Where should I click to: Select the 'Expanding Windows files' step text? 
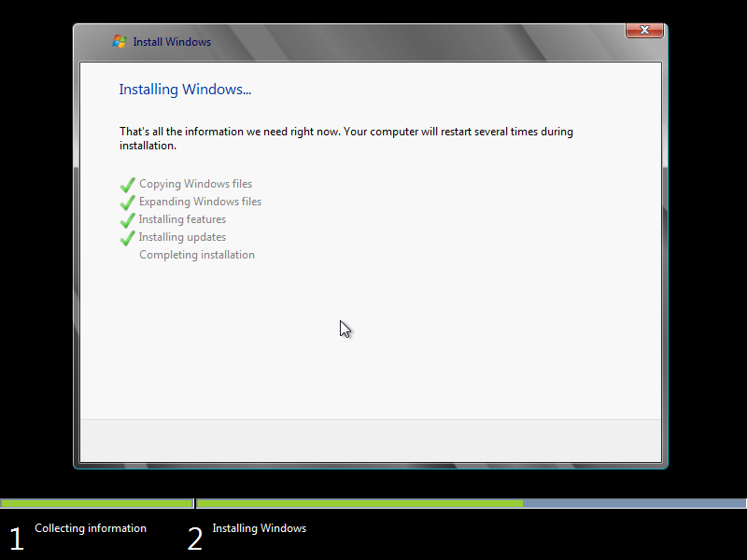coord(200,202)
